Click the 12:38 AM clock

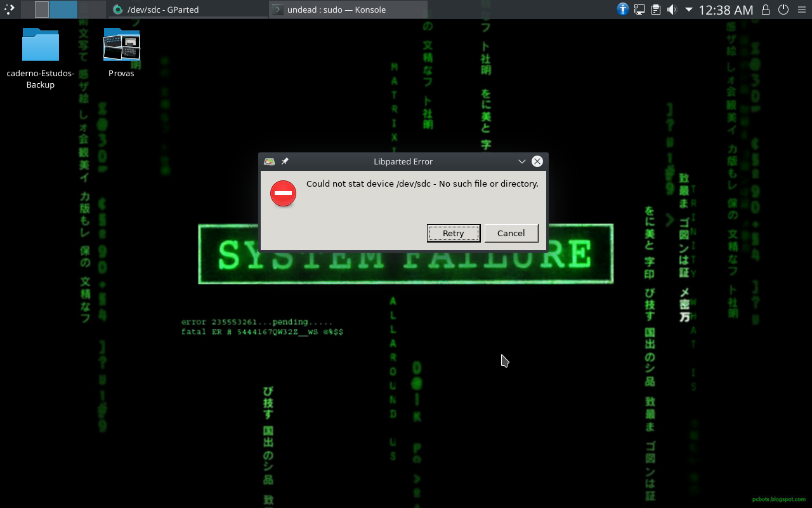coord(726,10)
